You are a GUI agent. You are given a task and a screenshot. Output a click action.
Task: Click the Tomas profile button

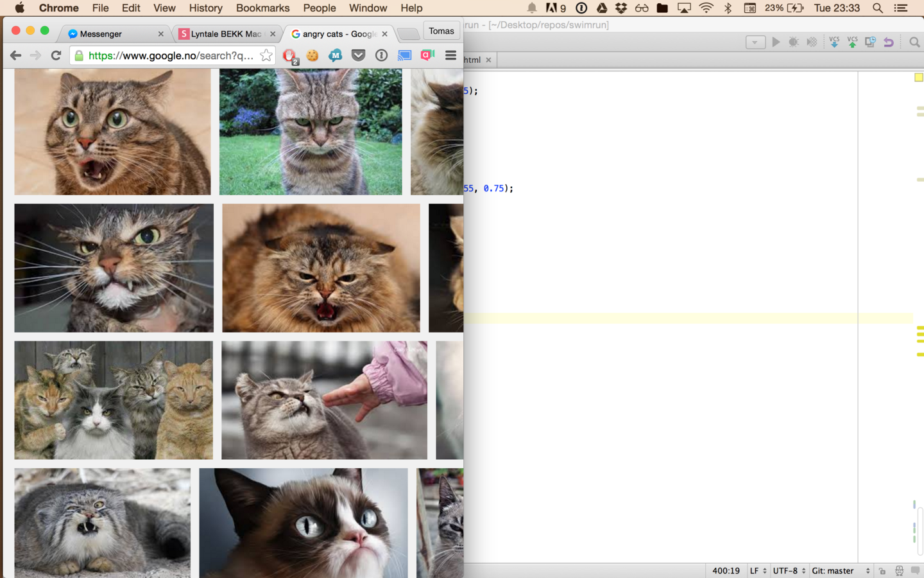pos(441,31)
